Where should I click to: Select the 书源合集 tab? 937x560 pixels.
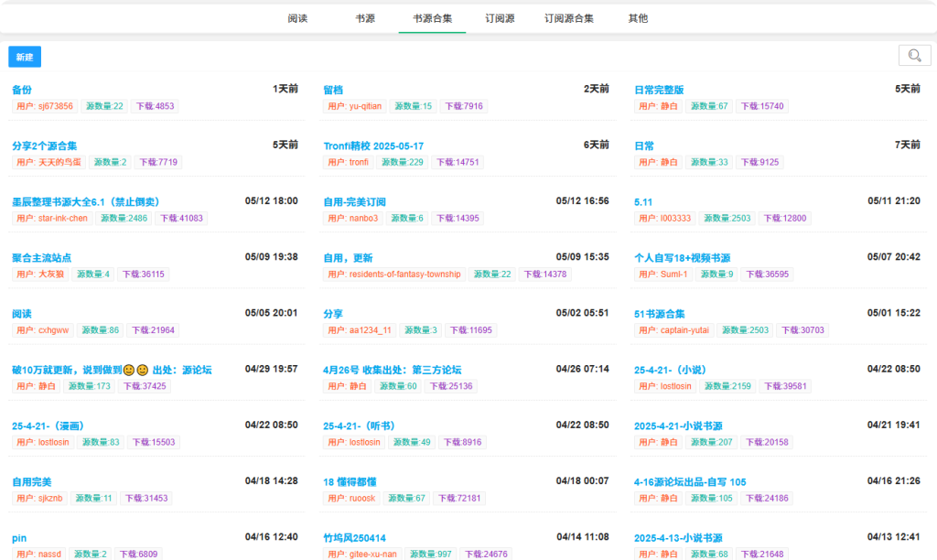coord(432,18)
